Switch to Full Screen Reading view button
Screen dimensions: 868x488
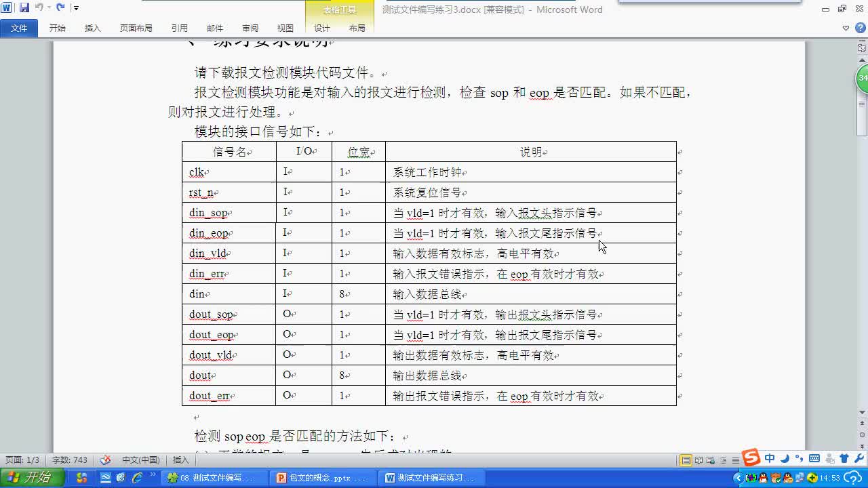coord(698,460)
